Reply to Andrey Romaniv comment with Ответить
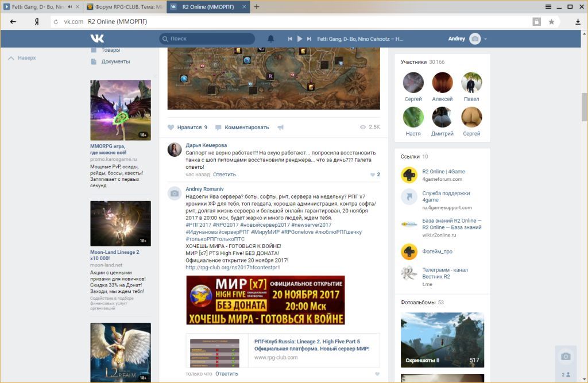 click(226, 374)
